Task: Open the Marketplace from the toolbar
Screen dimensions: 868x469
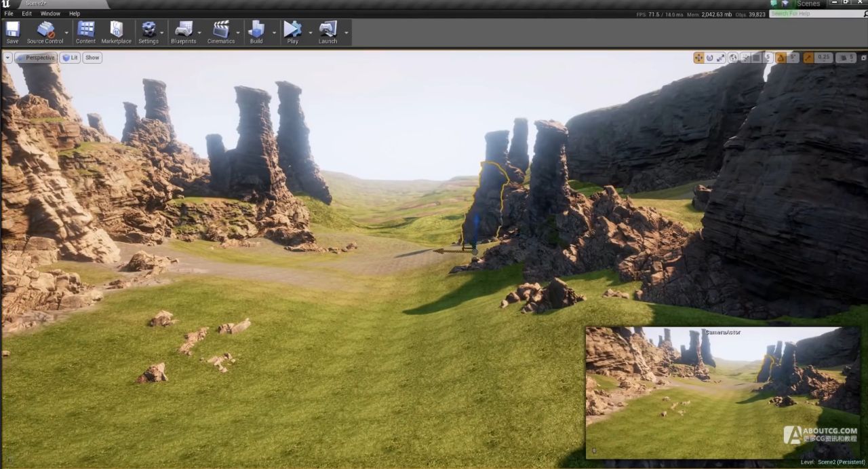Action: click(x=116, y=32)
